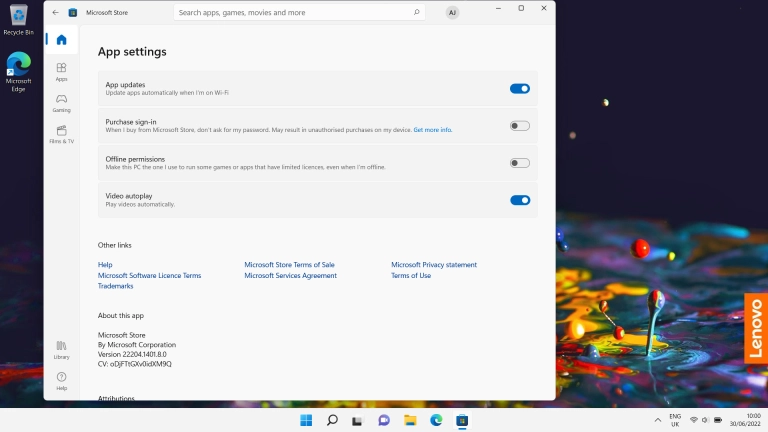The height and width of the screenshot is (432, 768).
Task: Open the Library in Store sidebar
Action: [x=61, y=350]
